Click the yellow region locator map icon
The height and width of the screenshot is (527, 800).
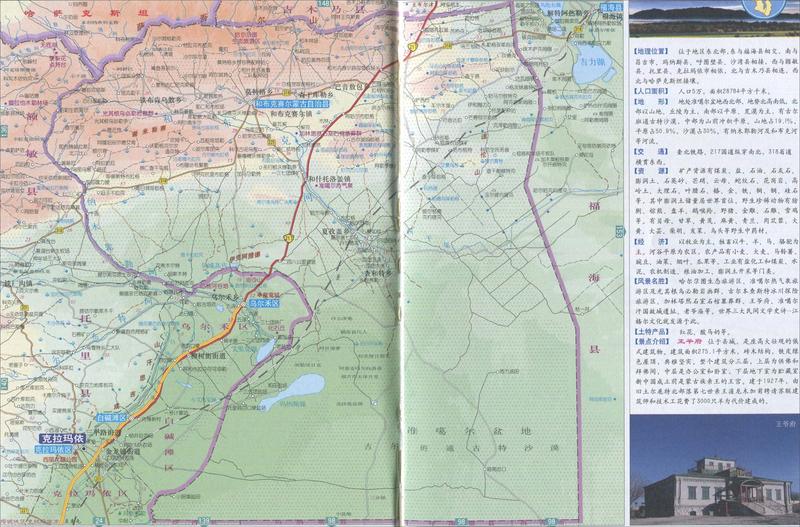[x=769, y=19]
